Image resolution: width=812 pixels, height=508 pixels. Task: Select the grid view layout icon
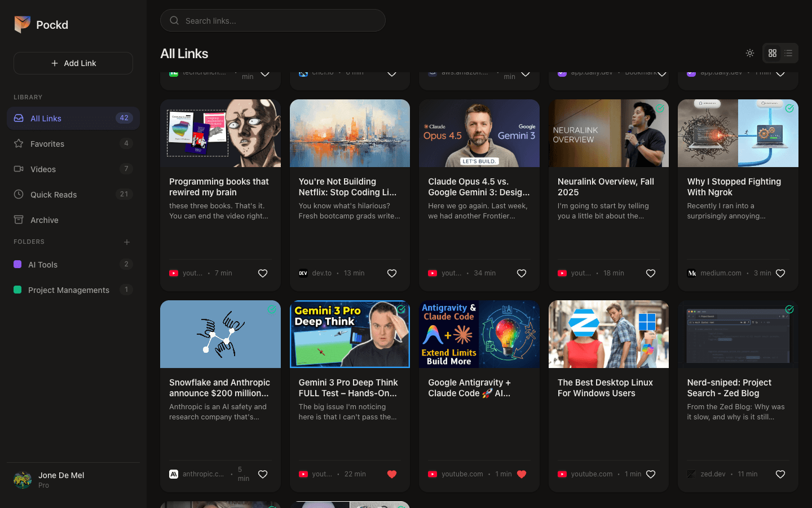point(773,53)
